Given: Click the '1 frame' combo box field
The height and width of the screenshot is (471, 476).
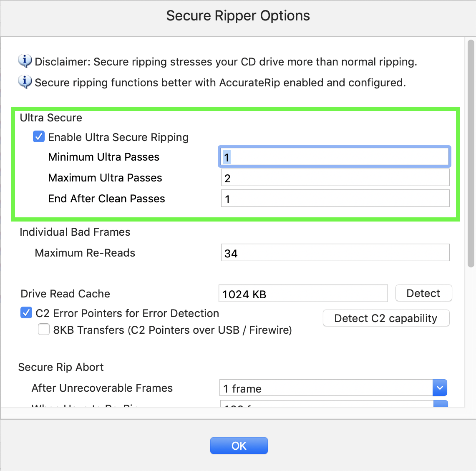Looking at the screenshot, I should [326, 388].
